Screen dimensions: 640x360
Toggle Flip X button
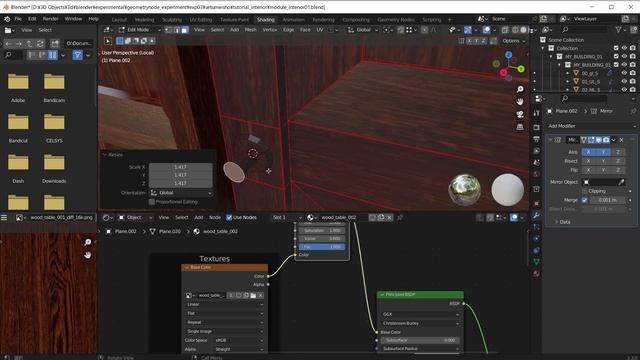(x=589, y=170)
